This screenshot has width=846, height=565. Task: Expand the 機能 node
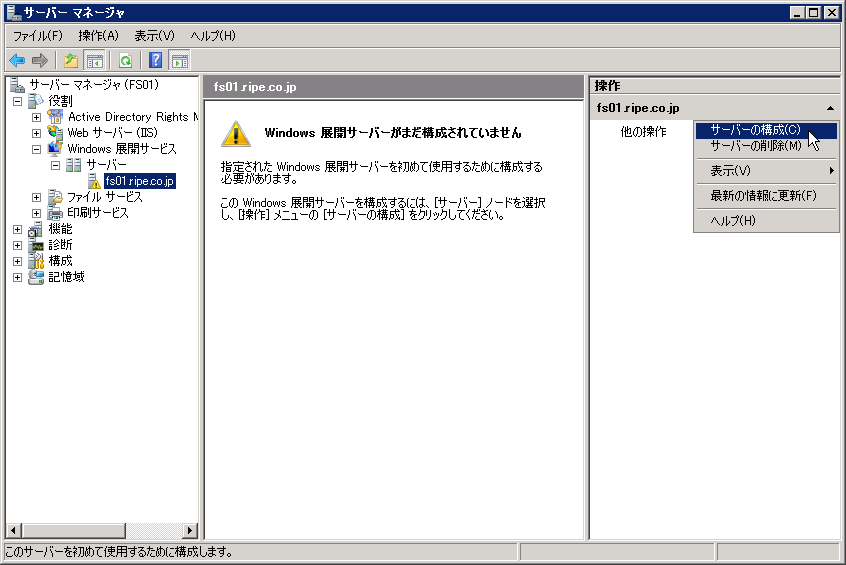point(17,229)
